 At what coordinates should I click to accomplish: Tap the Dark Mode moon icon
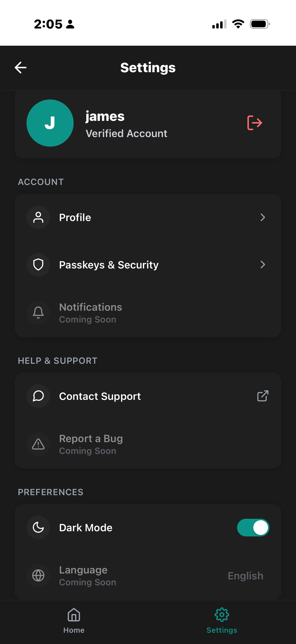click(38, 528)
